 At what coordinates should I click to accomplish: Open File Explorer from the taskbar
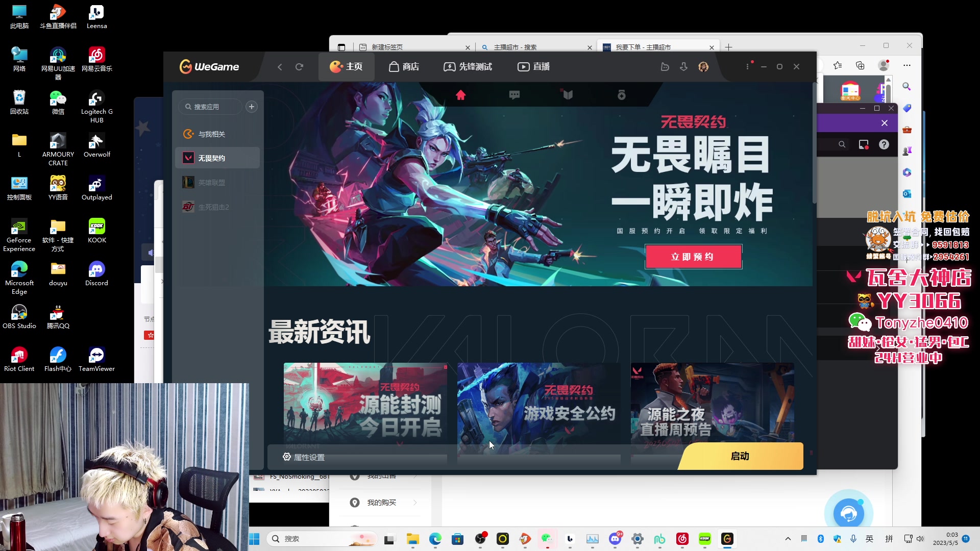click(412, 539)
